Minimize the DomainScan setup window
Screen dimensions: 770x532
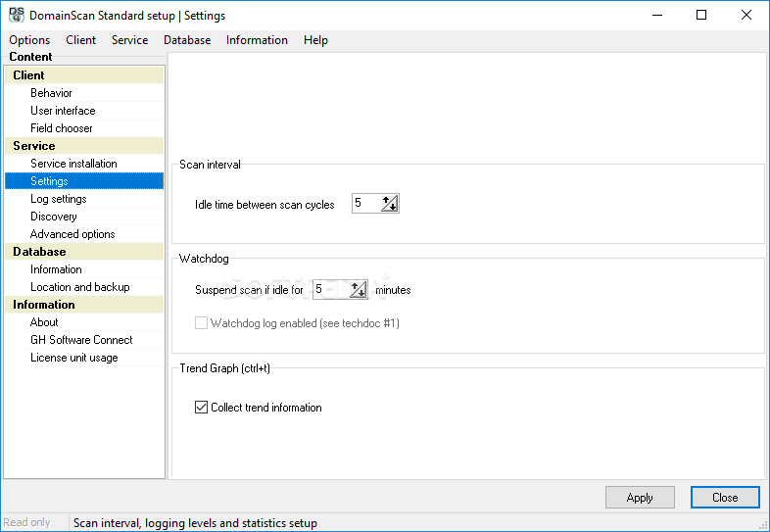(x=657, y=16)
